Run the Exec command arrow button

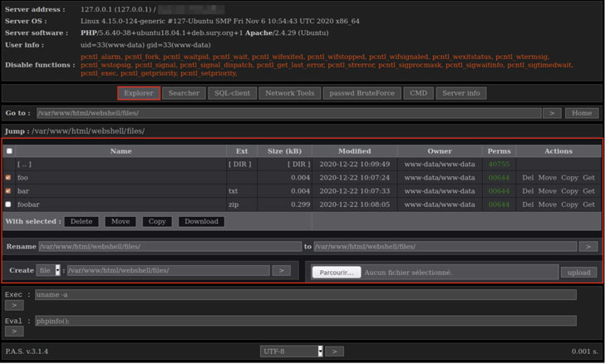click(13, 305)
